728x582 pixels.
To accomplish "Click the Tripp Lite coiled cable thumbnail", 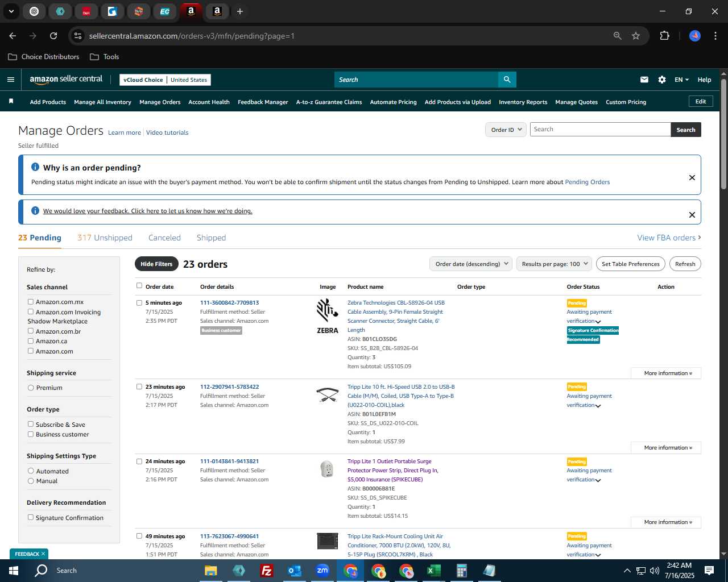I will (328, 394).
